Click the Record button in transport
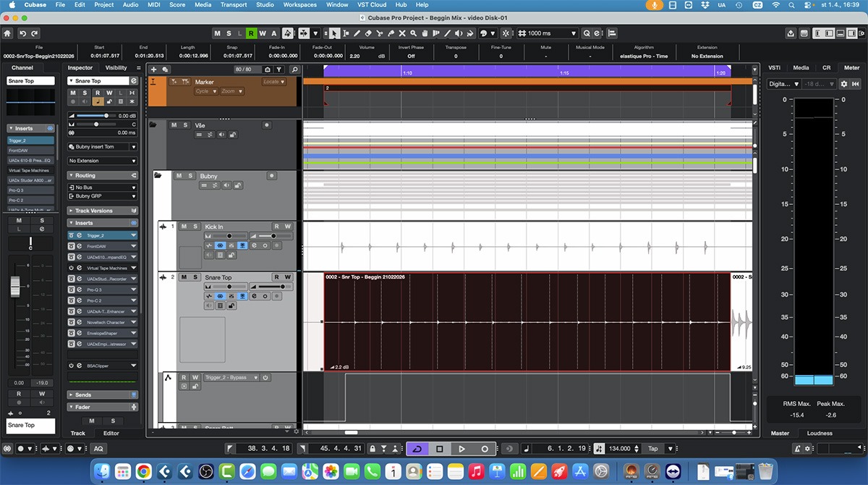The image size is (868, 485). click(485, 449)
